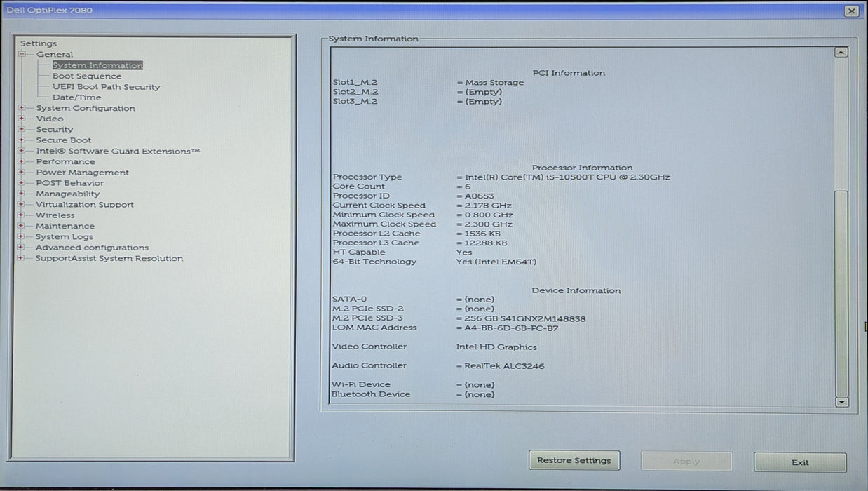Expand the Maintenance node
Screen dimensions: 868x491
[22, 226]
